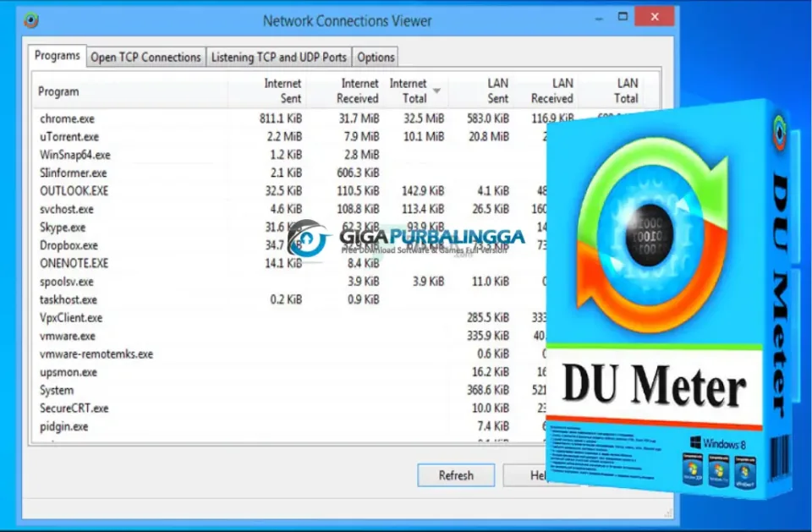
Task: Click uTorrent.exe LAN Sent 20.8 MiB
Action: [489, 137]
